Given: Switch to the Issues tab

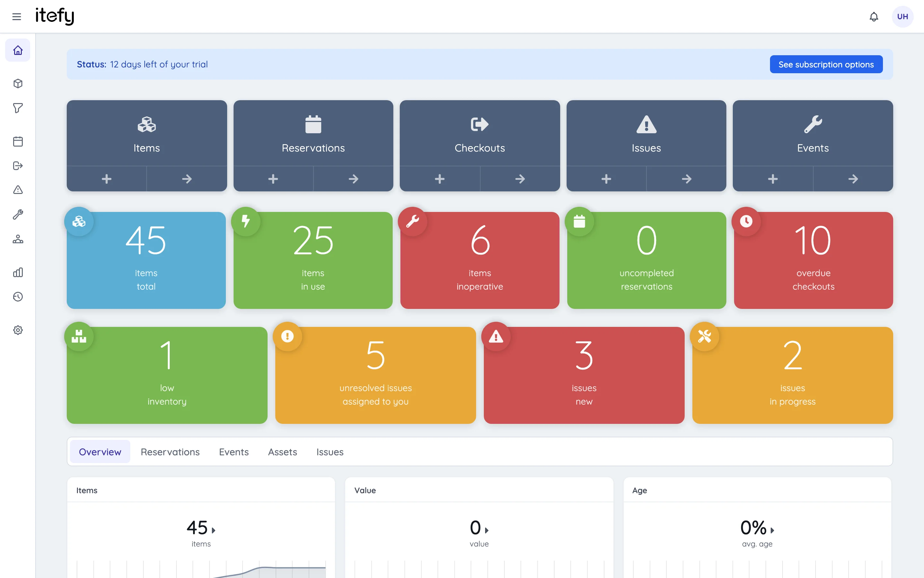Looking at the screenshot, I should click(x=330, y=451).
